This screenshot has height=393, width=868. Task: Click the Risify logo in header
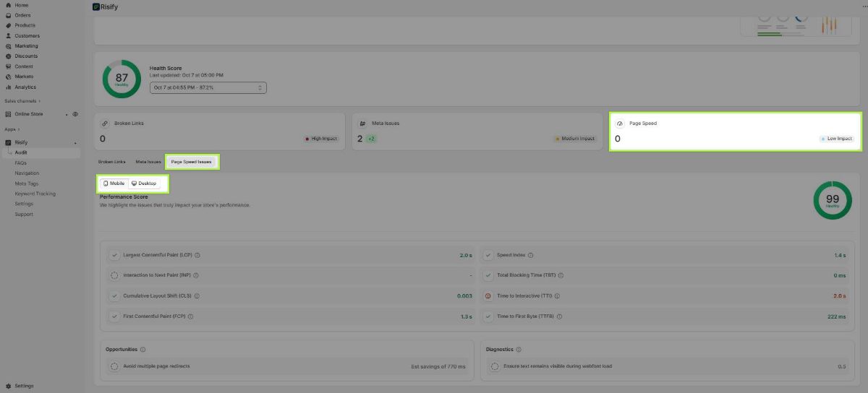tap(96, 7)
